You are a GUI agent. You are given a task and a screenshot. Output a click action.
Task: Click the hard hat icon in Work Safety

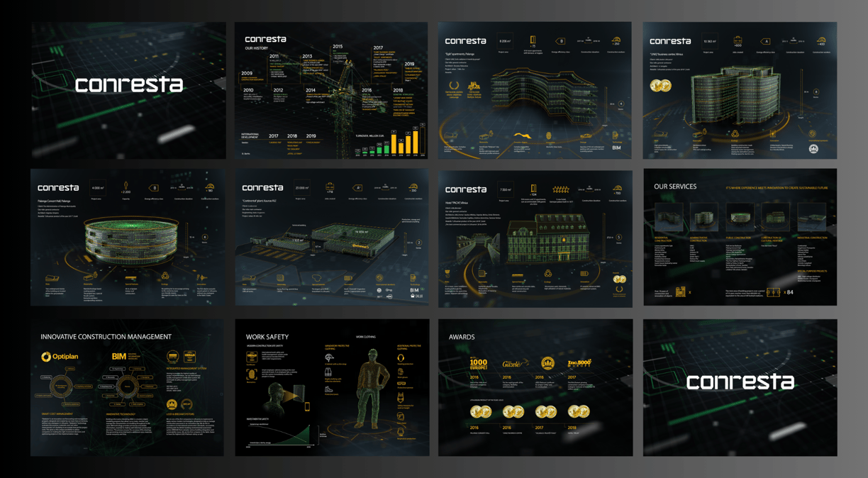(330, 357)
